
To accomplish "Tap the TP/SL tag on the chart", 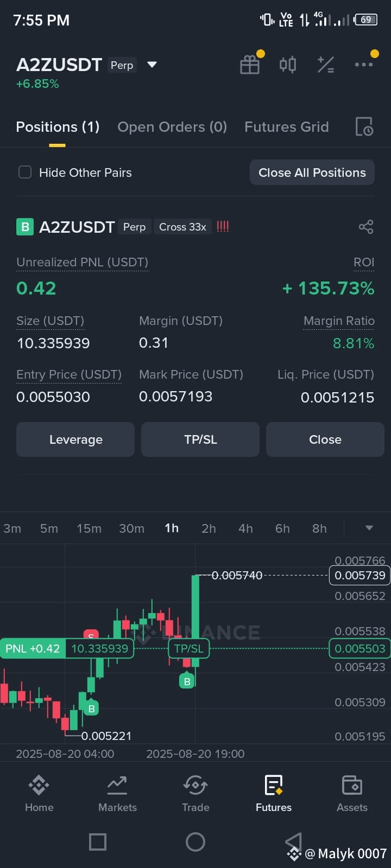I will click(x=188, y=648).
